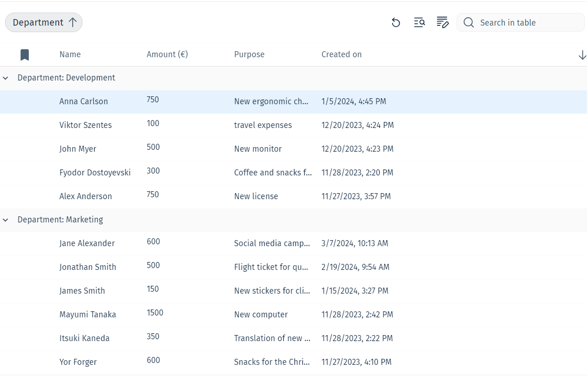This screenshot has height=376, width=588.
Task: Click the 11/27/2023, 4:10 PM date
Action: [x=356, y=362]
